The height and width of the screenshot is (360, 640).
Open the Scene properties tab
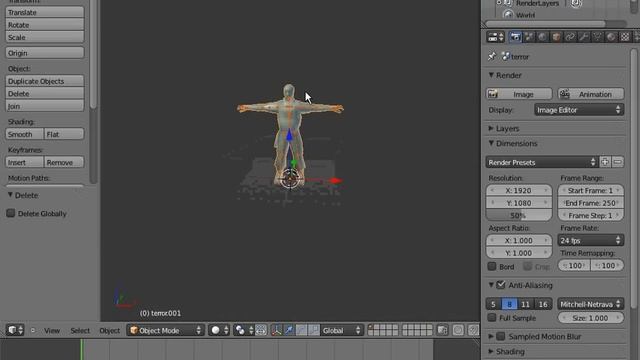pos(529,37)
